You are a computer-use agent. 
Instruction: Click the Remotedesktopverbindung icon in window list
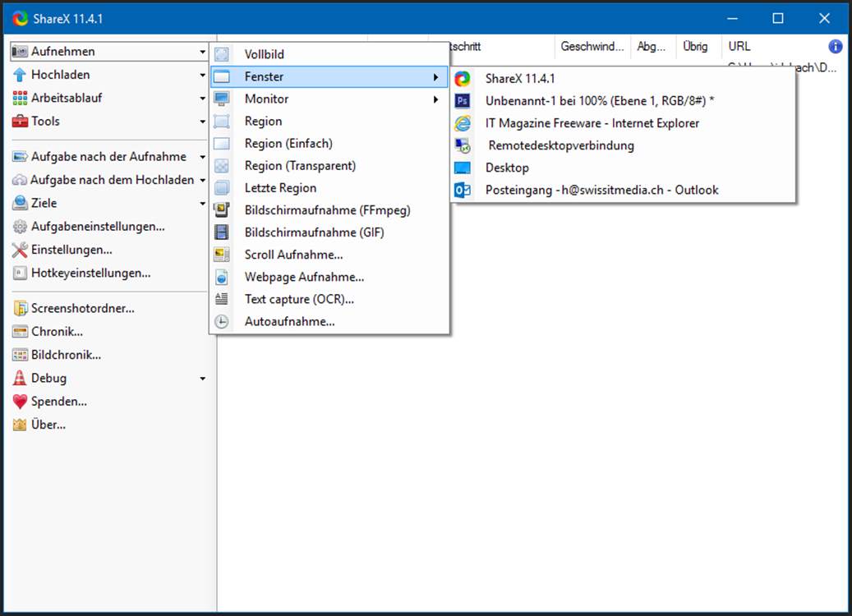tap(463, 145)
